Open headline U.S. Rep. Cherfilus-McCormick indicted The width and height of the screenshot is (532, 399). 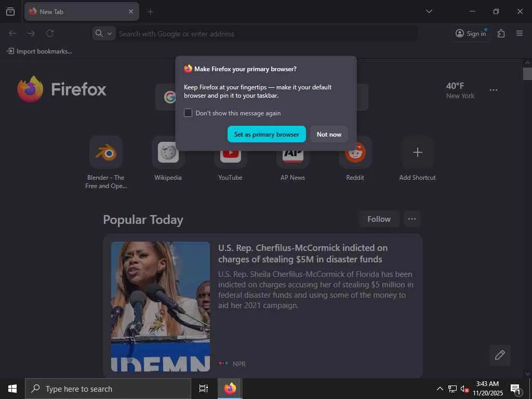303,254
